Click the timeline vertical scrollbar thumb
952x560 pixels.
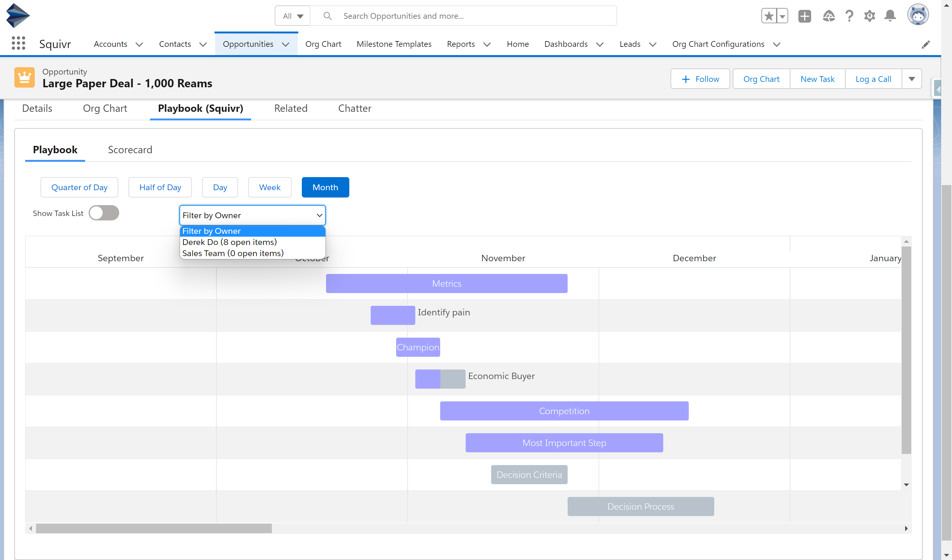pos(906,350)
